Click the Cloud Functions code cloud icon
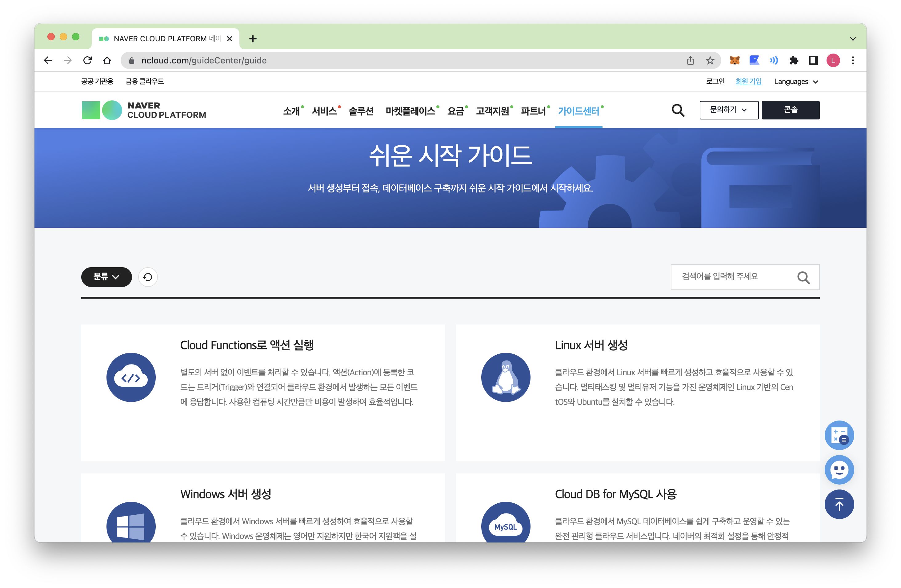Viewport: 901px width, 588px height. 131,377
